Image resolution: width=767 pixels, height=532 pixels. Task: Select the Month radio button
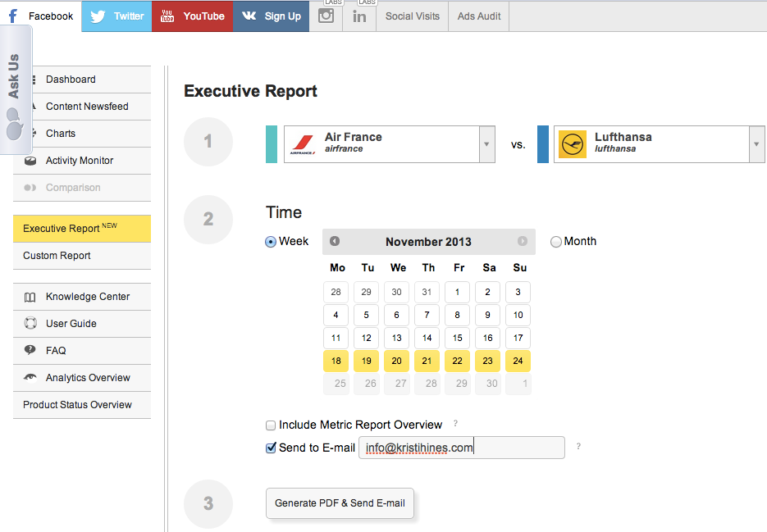coord(556,242)
